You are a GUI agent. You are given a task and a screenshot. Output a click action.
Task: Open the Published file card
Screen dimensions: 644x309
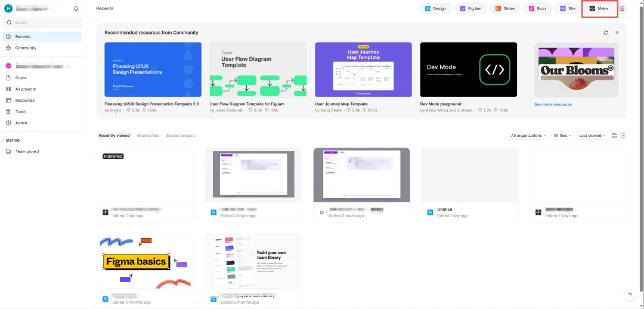click(x=145, y=185)
